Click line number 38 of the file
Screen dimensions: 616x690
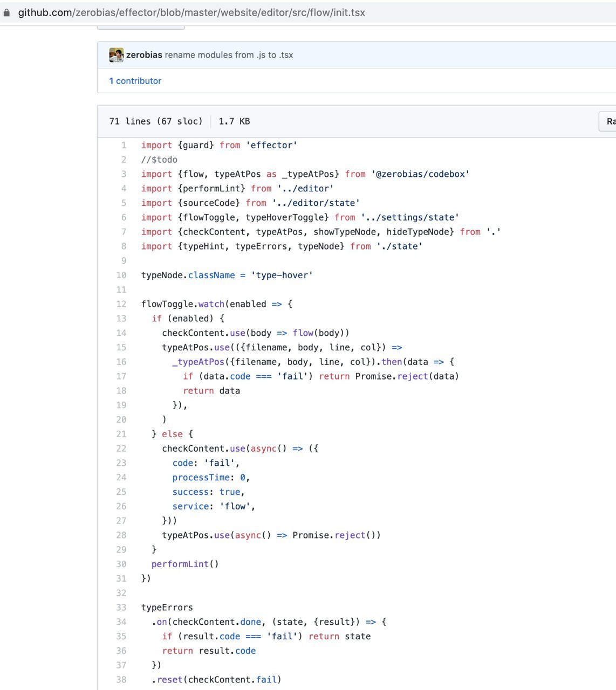click(121, 680)
